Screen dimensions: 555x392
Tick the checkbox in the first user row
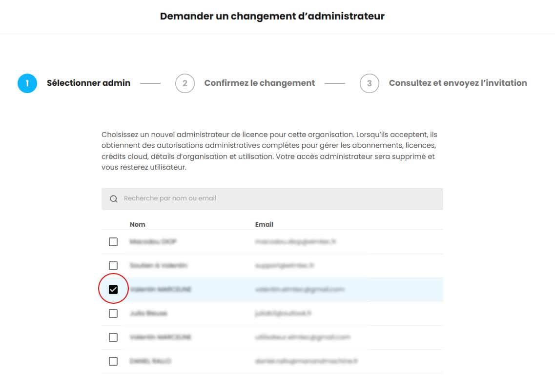113,242
